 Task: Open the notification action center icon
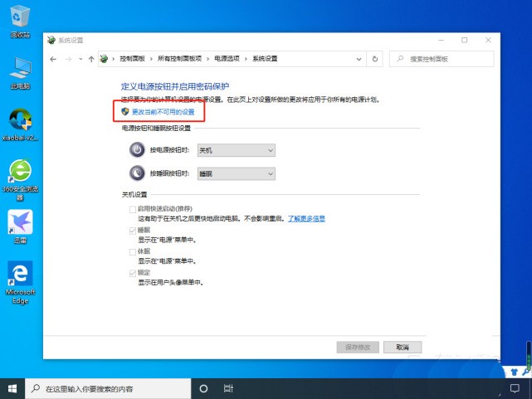click(x=515, y=388)
